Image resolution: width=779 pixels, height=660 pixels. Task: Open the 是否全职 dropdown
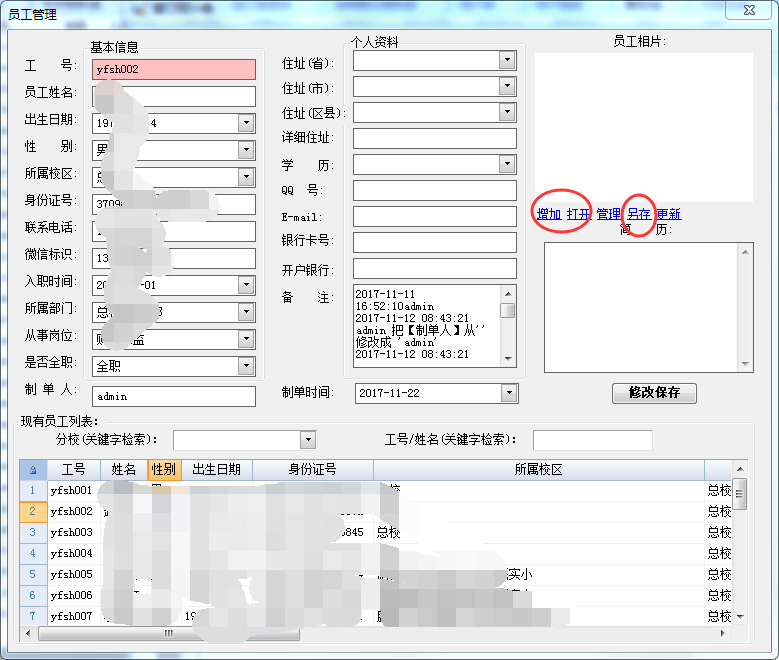247,367
